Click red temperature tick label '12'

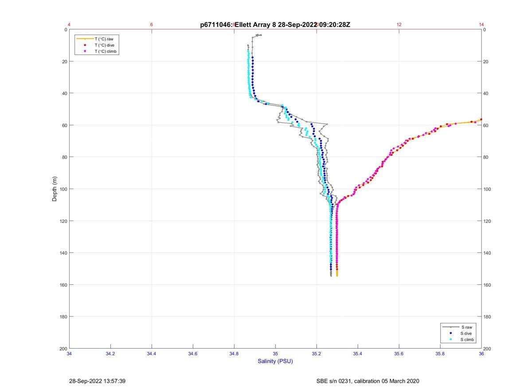tap(399, 24)
